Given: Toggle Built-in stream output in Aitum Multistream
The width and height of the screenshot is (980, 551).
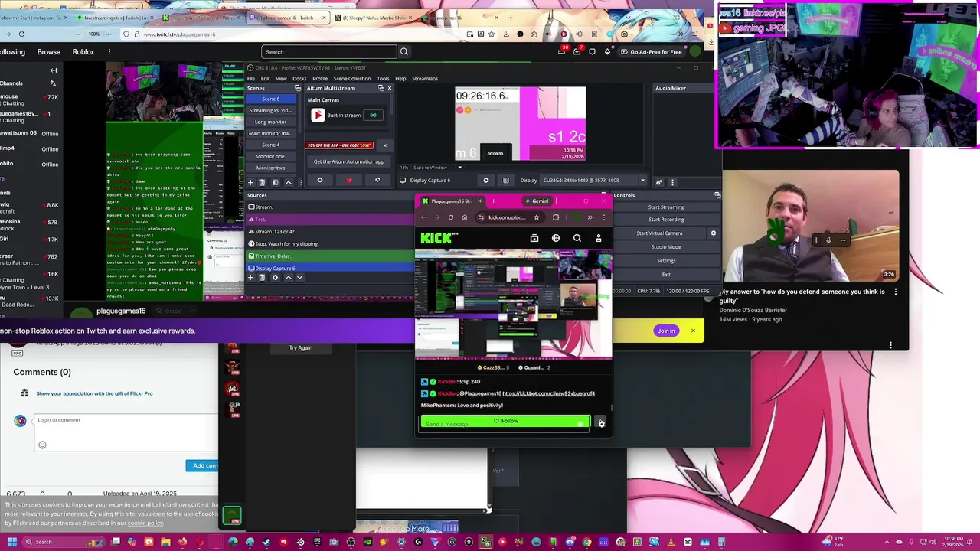Looking at the screenshot, I should (373, 116).
